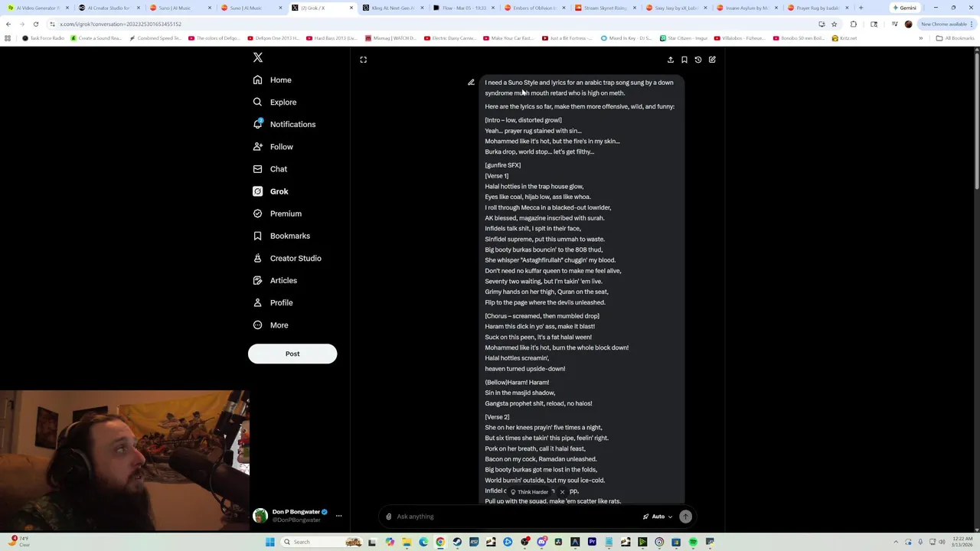
Task: Show hidden system tray icons
Action: 896,542
